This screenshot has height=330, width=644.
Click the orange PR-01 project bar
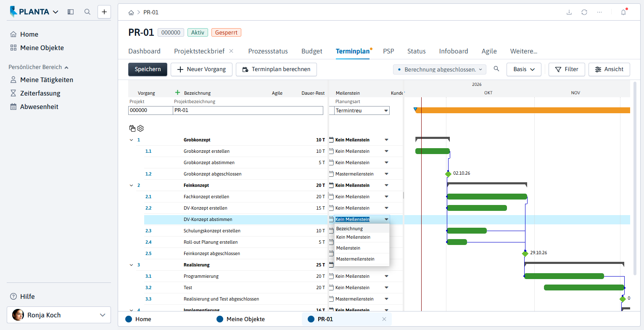point(523,110)
